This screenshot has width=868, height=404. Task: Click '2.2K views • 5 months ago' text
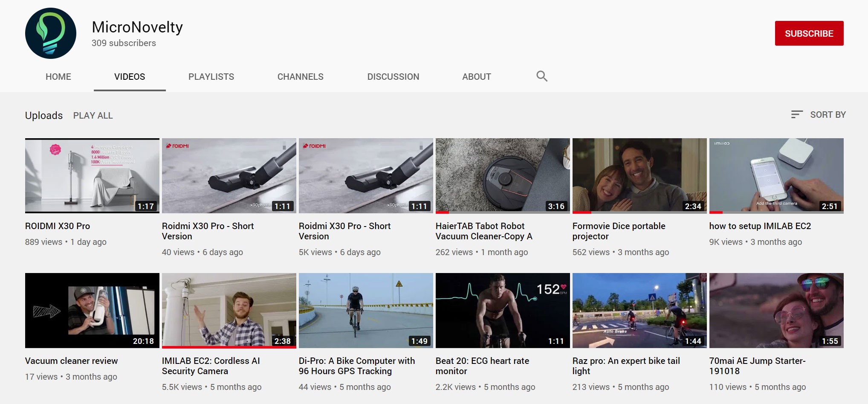(x=485, y=387)
